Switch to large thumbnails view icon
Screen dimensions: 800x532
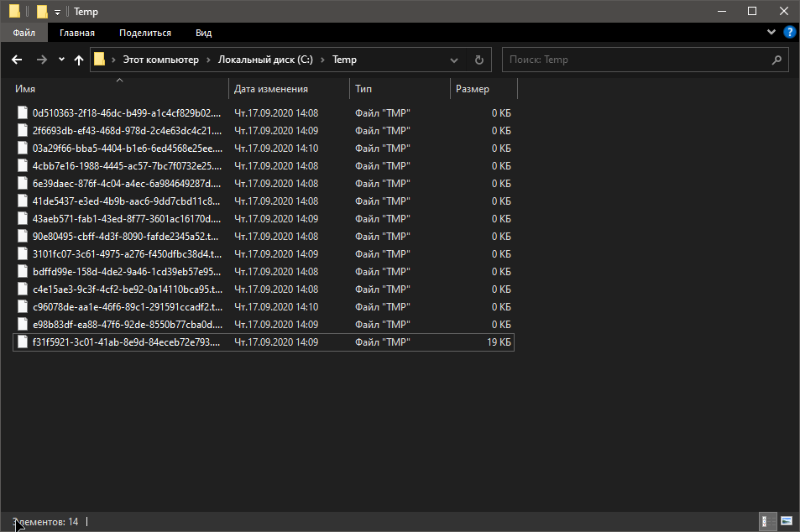[787, 521]
